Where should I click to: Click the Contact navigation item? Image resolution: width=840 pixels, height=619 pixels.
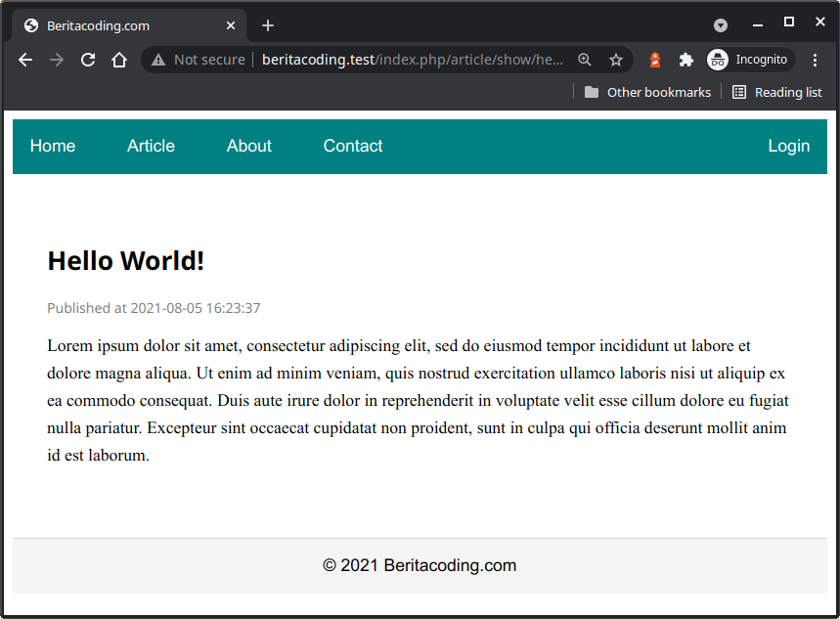point(352,146)
